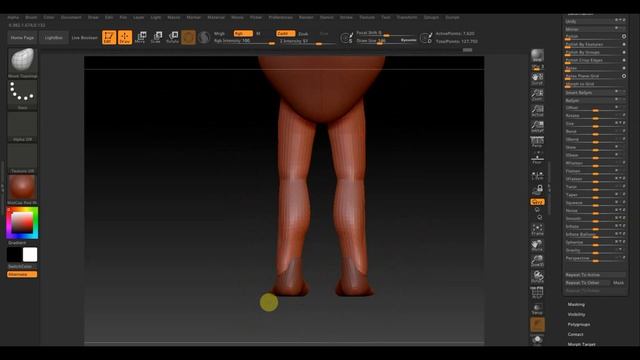Select the circle option beside Relax Plane Grid
Viewport: 640px width, 360px height.
tap(624, 76)
